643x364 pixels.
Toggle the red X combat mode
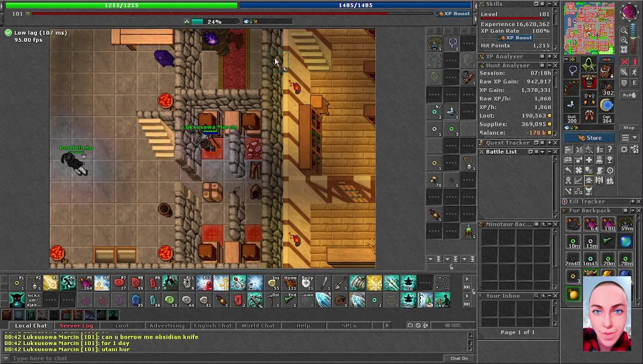pyautogui.click(x=624, y=62)
